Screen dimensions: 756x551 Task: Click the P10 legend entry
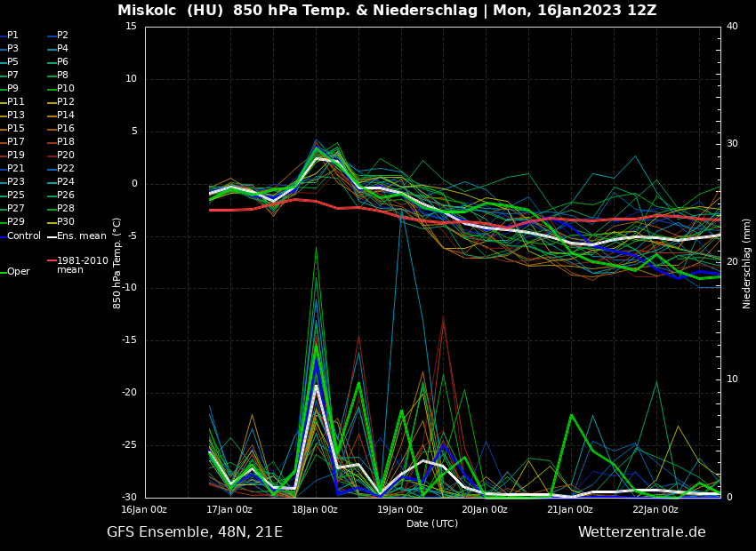[x=65, y=89]
